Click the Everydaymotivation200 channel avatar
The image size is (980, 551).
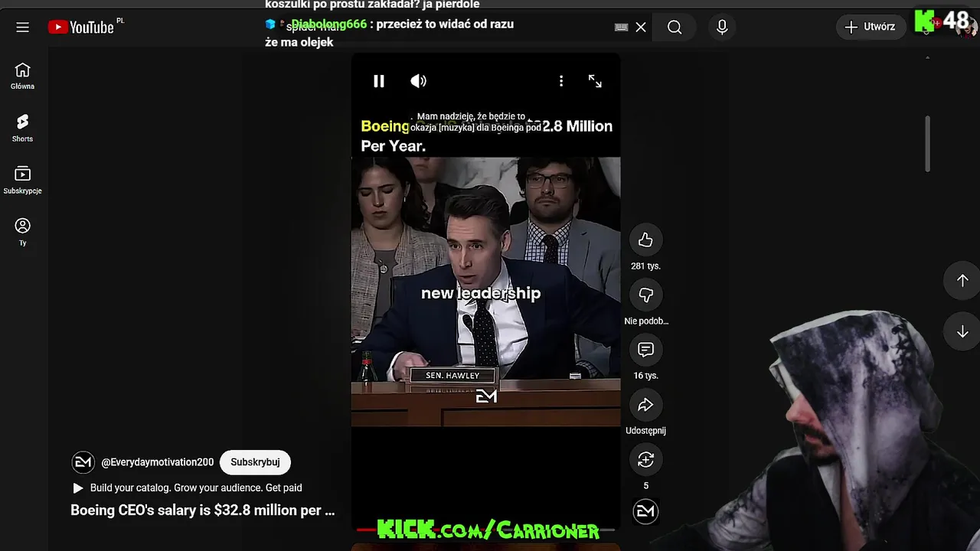(x=83, y=462)
